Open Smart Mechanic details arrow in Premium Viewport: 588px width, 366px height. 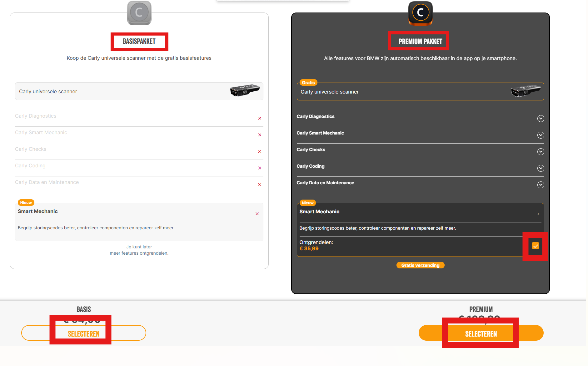pyautogui.click(x=538, y=214)
